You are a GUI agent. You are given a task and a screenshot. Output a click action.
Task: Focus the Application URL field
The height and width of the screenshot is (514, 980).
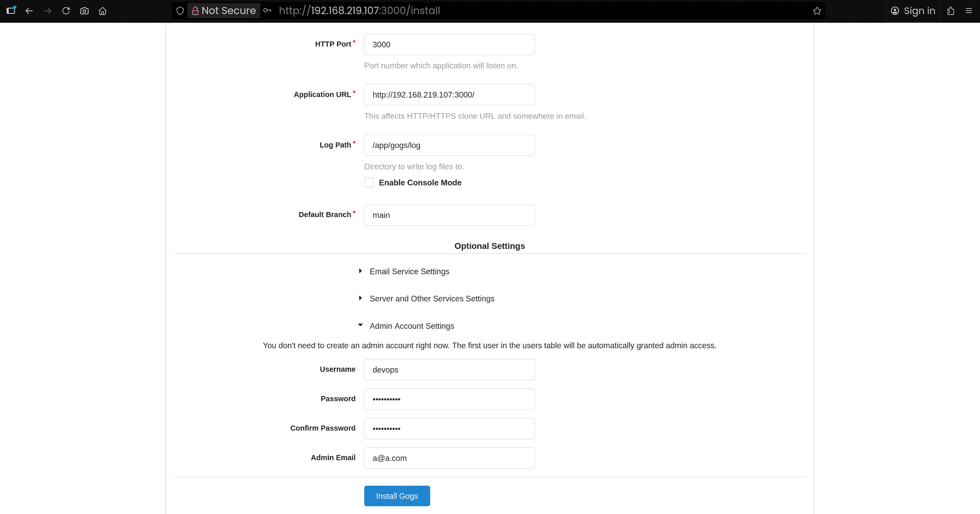(449, 95)
